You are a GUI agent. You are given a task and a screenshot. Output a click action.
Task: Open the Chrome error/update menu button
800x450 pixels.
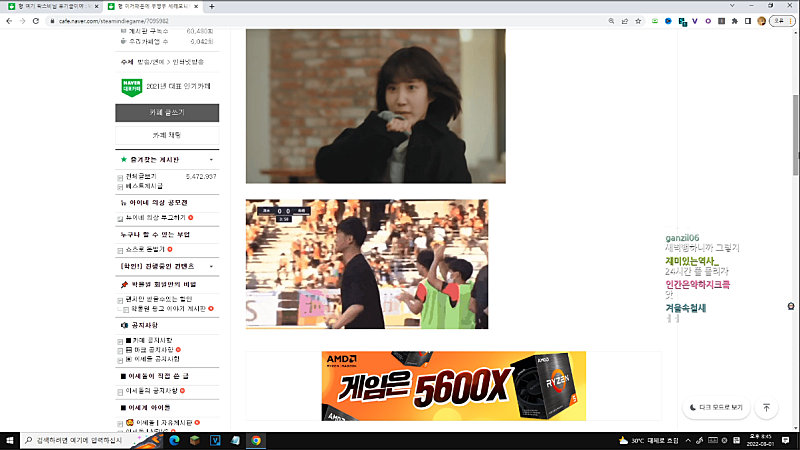point(782,21)
